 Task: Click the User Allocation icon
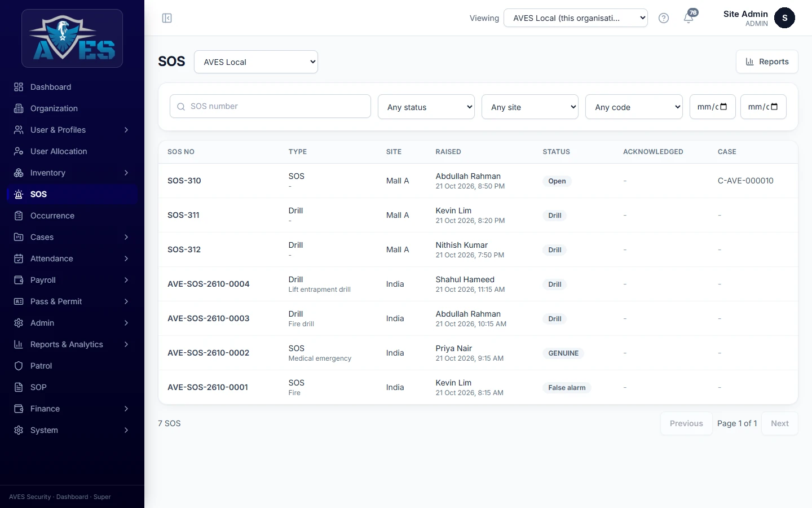19,151
